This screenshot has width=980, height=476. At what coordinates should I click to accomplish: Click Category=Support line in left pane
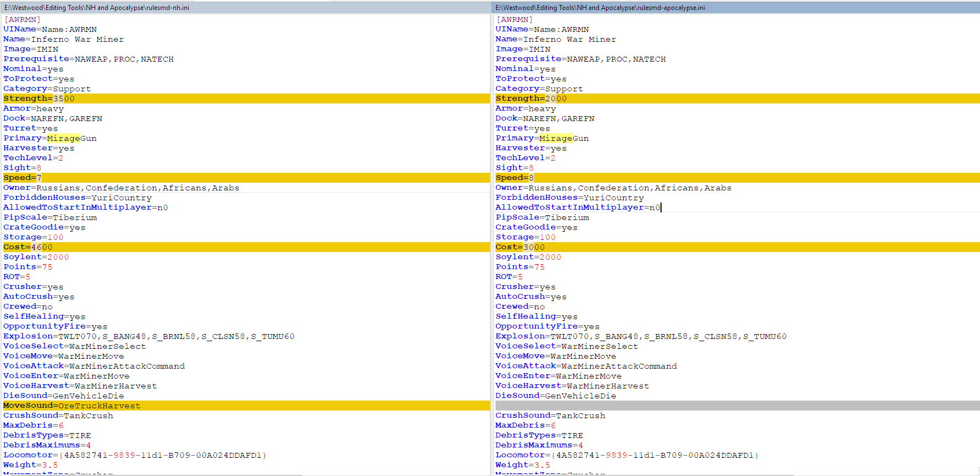[x=47, y=89]
